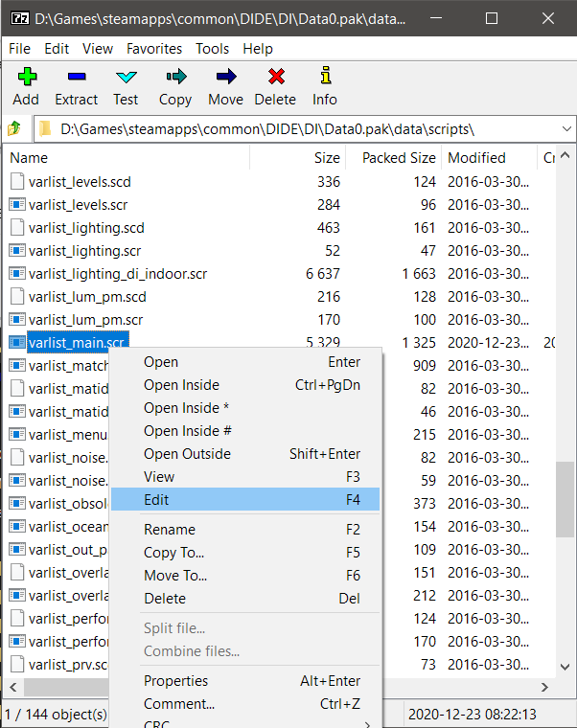The width and height of the screenshot is (577, 728).
Task: Sort by the Modified column header
Action: click(476, 158)
